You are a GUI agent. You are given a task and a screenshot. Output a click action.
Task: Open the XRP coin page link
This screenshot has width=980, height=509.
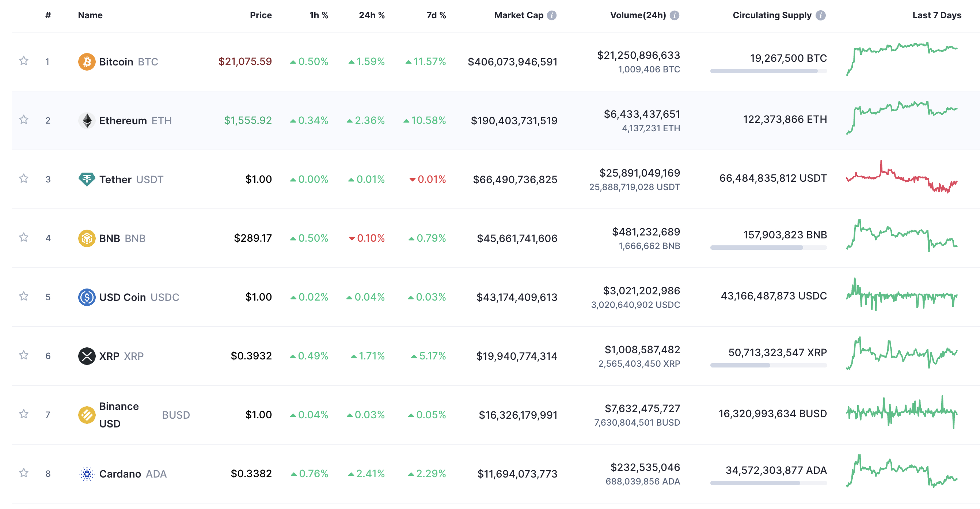coord(121,356)
